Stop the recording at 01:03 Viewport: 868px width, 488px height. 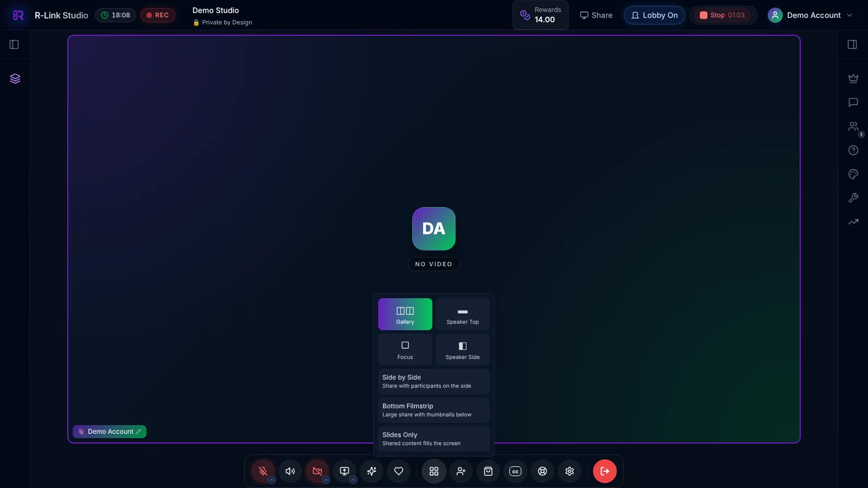click(x=723, y=15)
